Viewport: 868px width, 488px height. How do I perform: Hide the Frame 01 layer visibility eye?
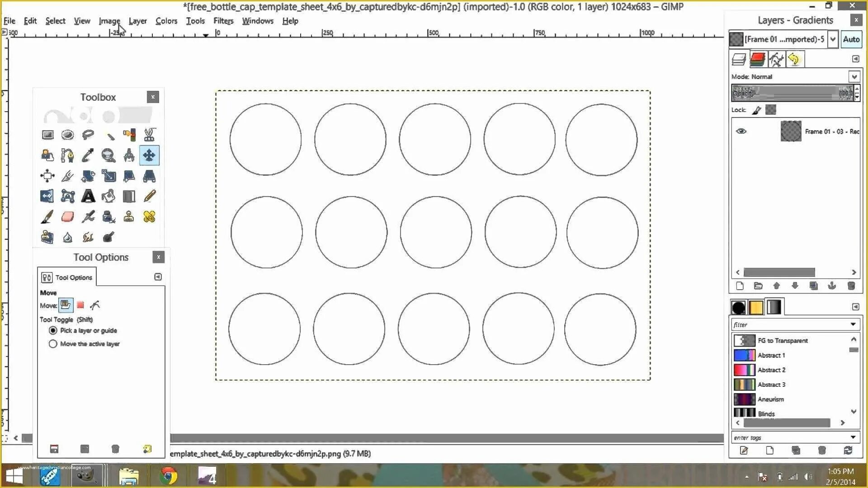pyautogui.click(x=741, y=131)
